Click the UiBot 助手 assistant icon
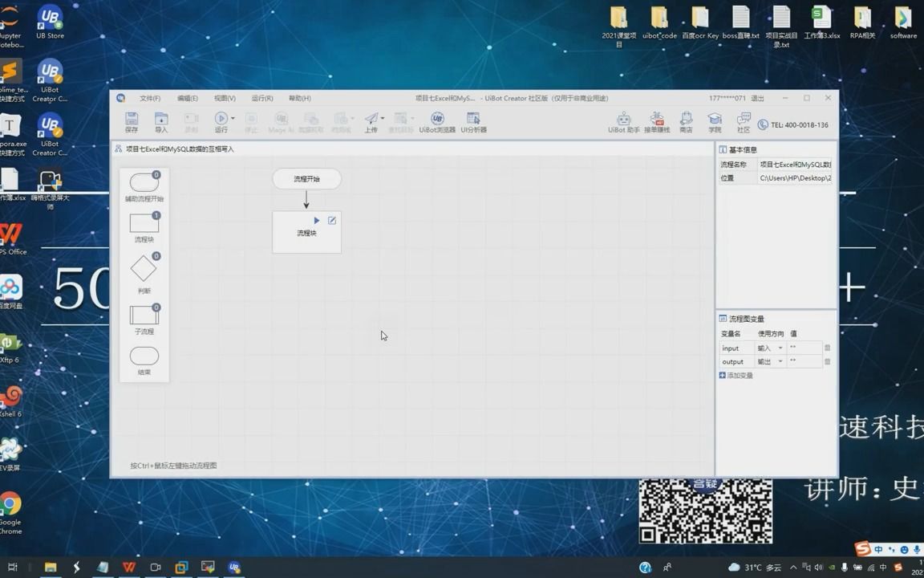Screen dimensions: 924x578 [623, 120]
